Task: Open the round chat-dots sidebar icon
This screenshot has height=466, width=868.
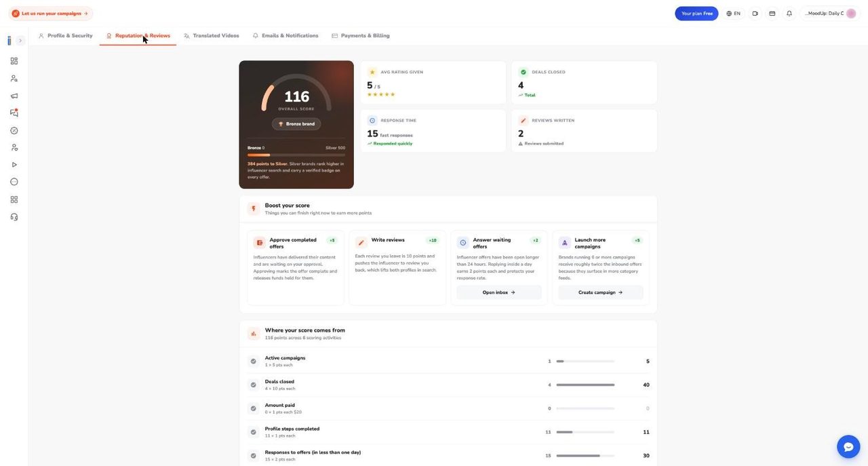Action: click(x=14, y=182)
